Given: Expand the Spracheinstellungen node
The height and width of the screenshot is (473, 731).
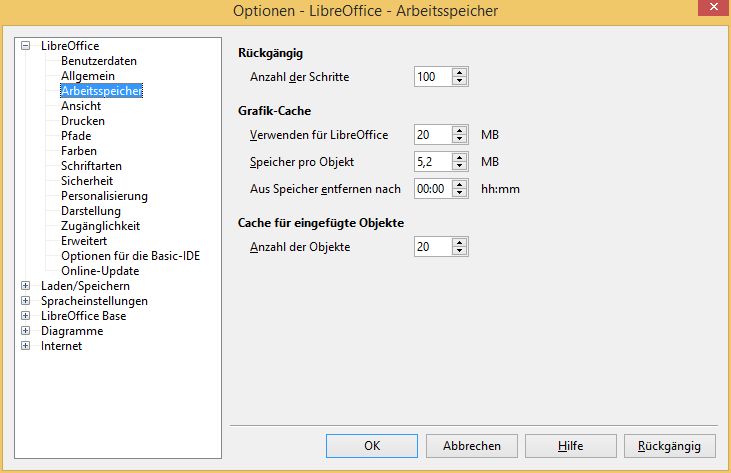Looking at the screenshot, I should coord(26,301).
